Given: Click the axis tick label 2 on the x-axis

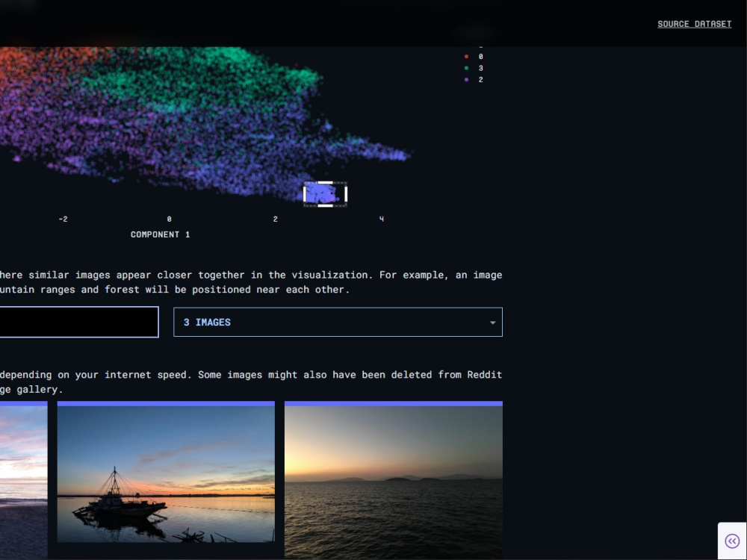Looking at the screenshot, I should (276, 219).
